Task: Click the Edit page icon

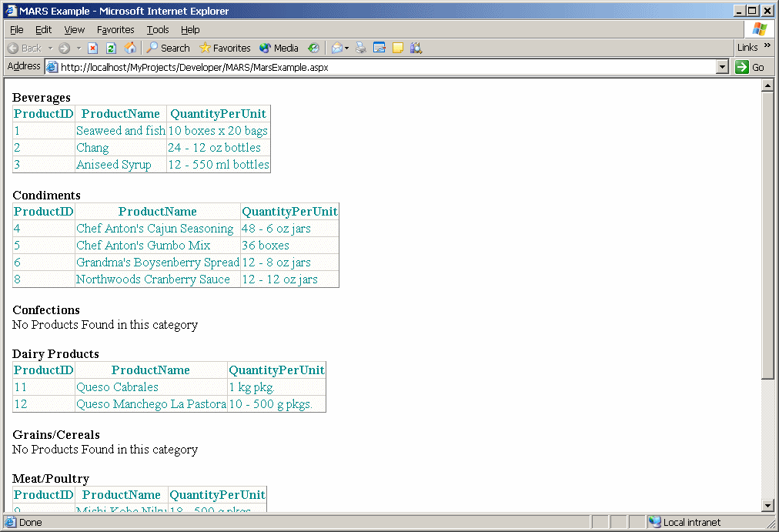Action: point(379,49)
